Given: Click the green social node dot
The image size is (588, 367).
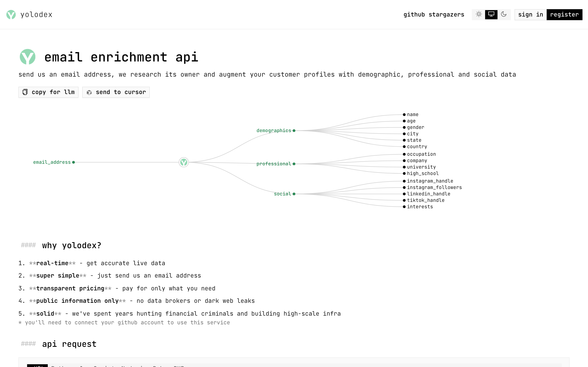Looking at the screenshot, I should click(x=294, y=194).
